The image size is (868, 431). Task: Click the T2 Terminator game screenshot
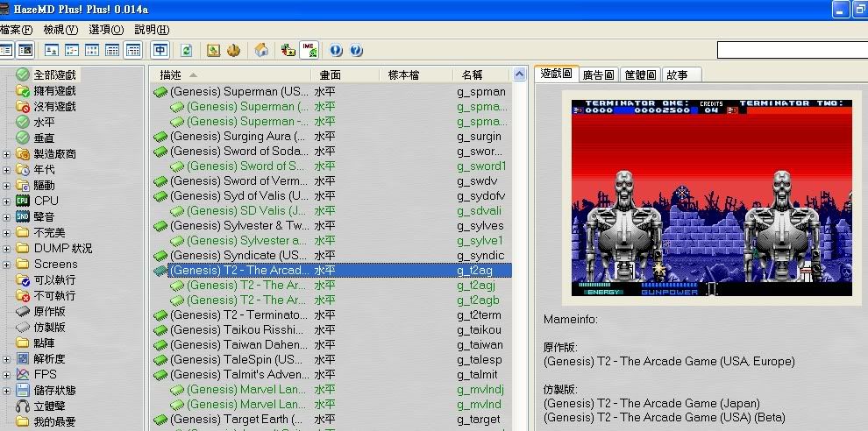711,197
